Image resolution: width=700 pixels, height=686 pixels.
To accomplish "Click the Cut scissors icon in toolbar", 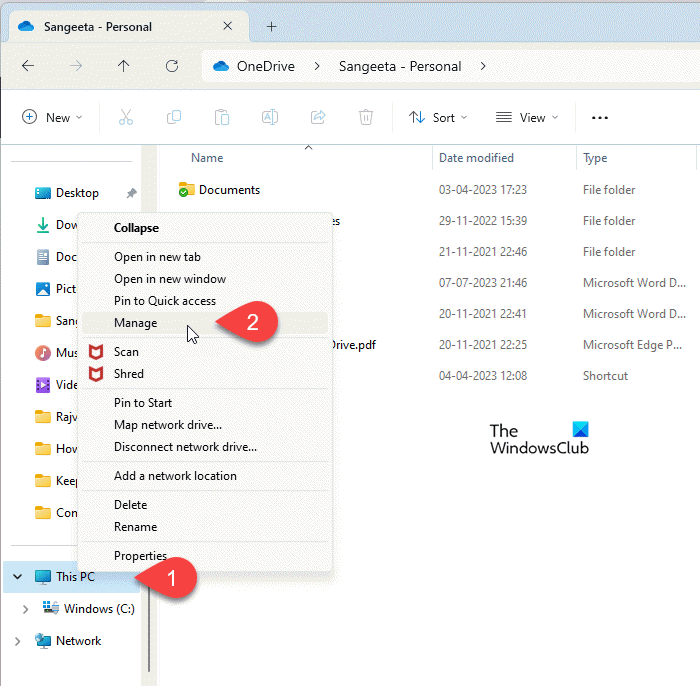I will pos(125,117).
